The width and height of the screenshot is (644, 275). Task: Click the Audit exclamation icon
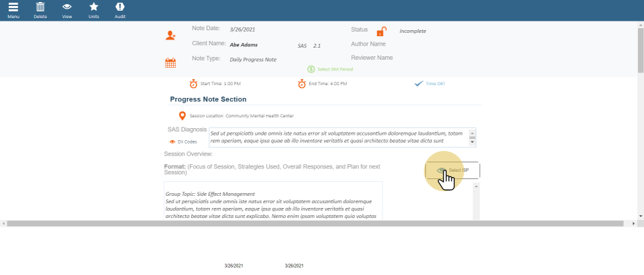120,7
